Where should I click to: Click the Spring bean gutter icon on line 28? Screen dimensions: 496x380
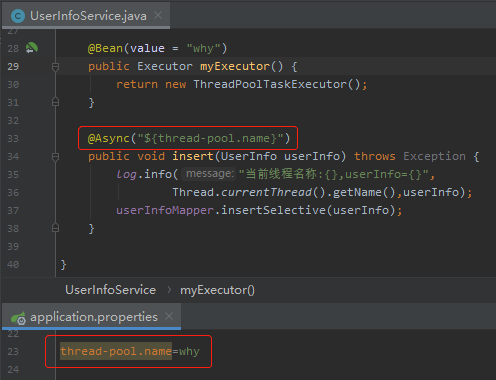coord(32,48)
